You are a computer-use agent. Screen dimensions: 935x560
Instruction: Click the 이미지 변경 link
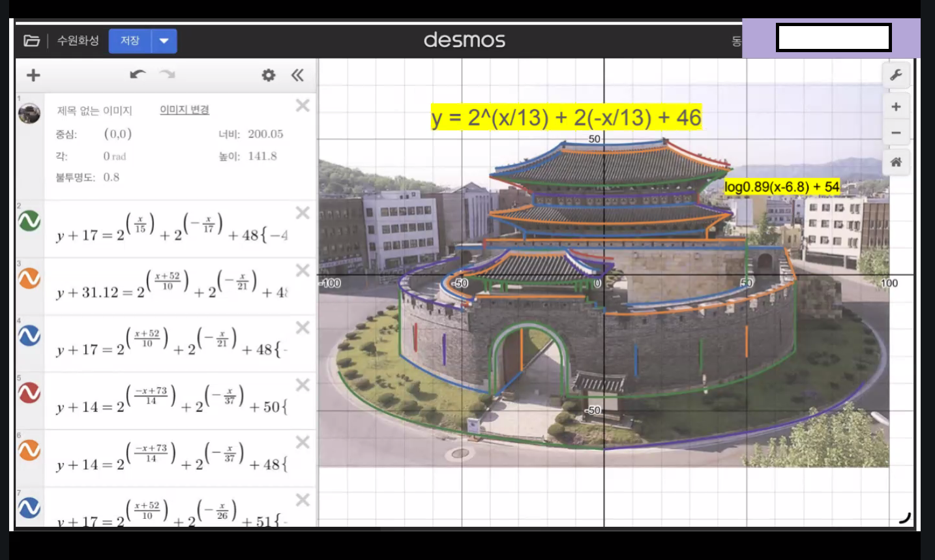185,110
